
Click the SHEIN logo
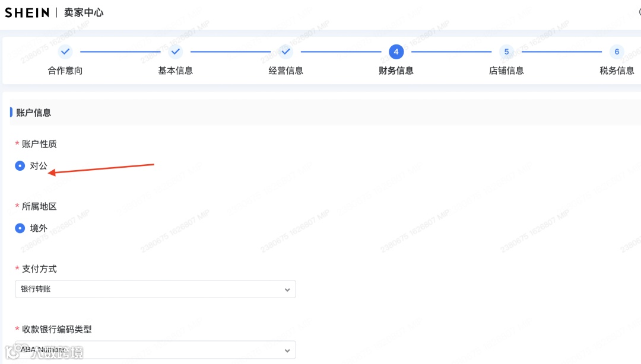pos(27,12)
